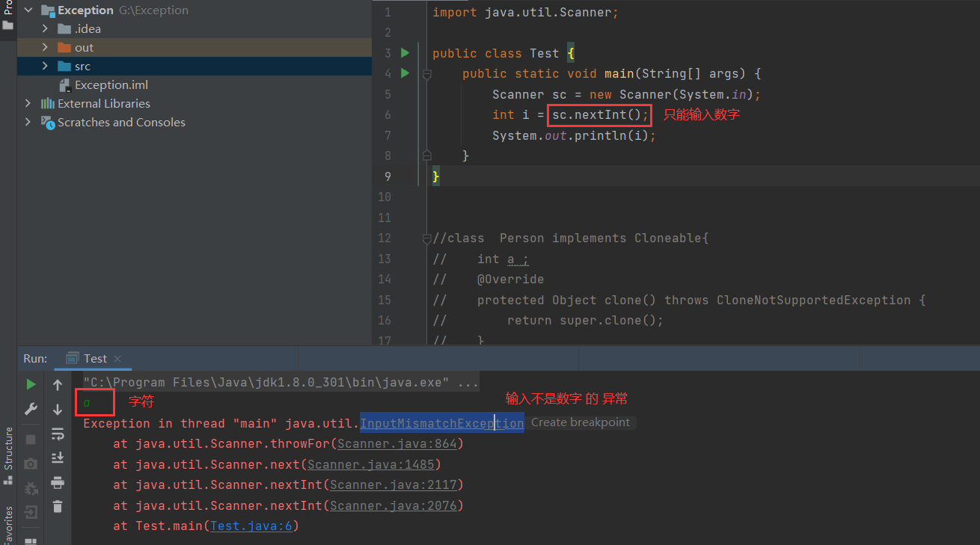Select the src folder row
The height and width of the screenshot is (545, 980).
point(195,66)
